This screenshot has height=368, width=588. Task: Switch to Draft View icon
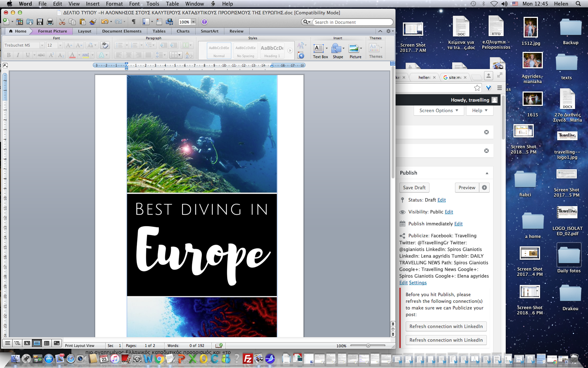[x=7, y=343]
